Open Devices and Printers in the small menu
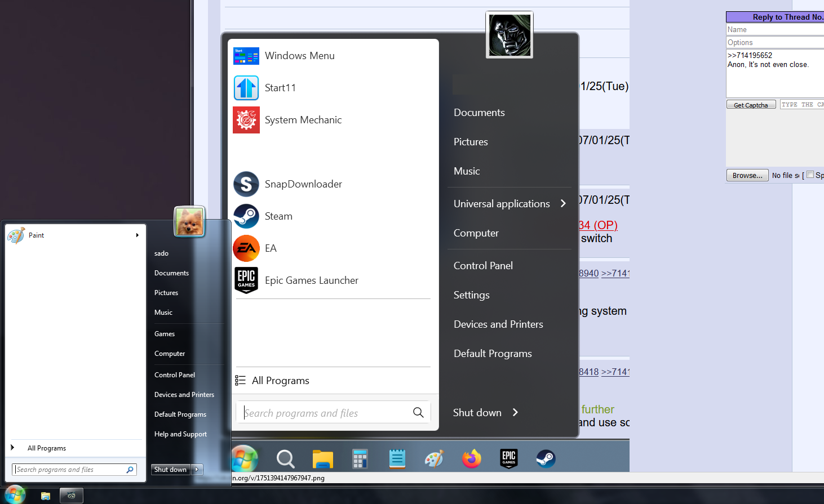824x504 pixels. coord(184,395)
